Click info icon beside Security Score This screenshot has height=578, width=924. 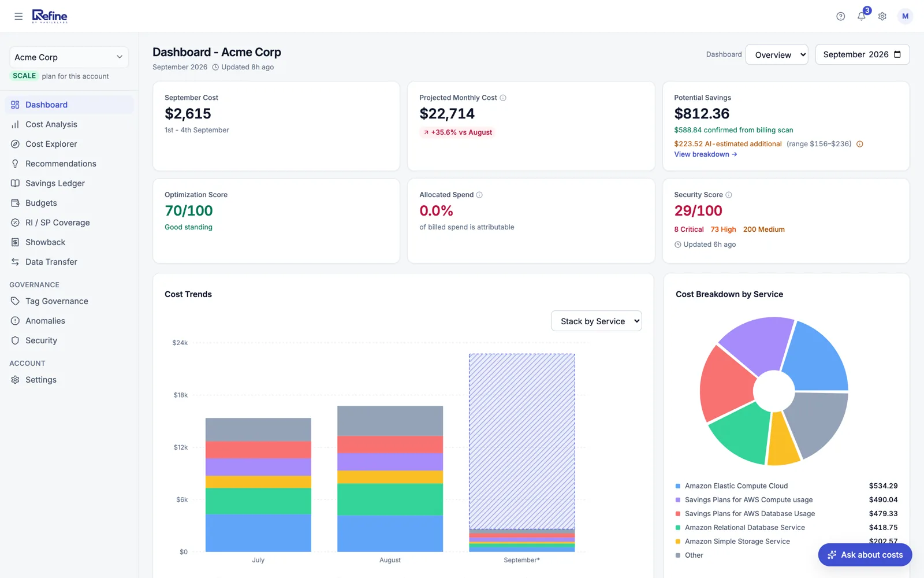pos(729,195)
